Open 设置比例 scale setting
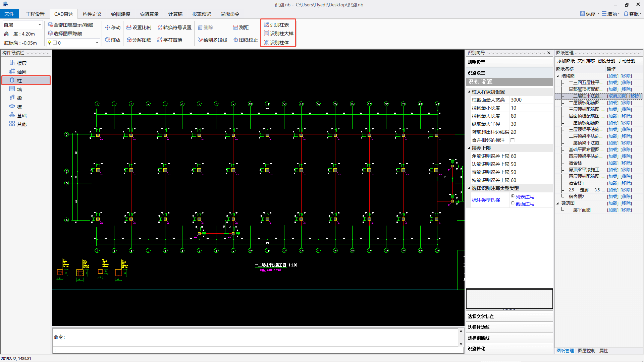The width and height of the screenshot is (644, 362). [x=139, y=27]
